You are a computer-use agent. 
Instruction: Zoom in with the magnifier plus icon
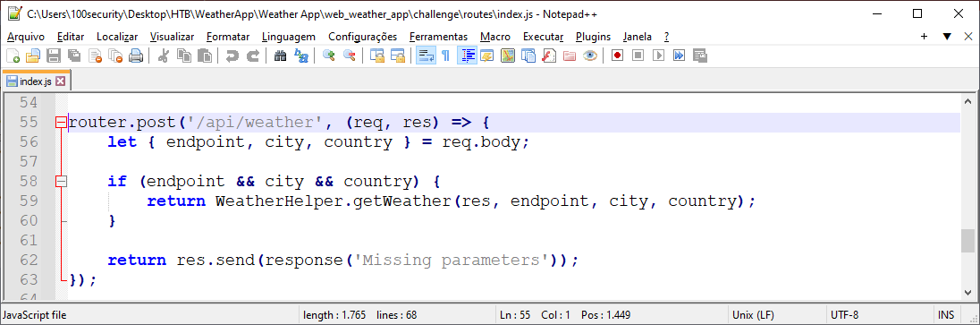329,56
